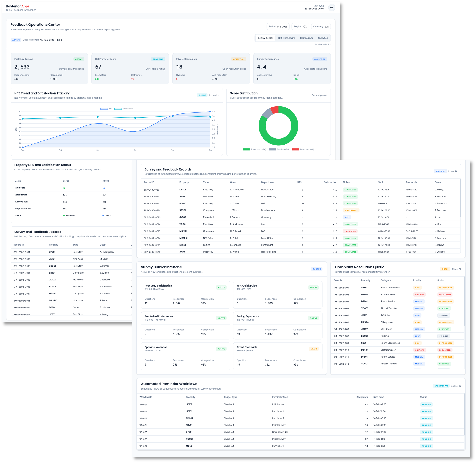Click the ESCALATED status on record SRV-2602-0007
The width and height of the screenshot is (476, 463).
tap(350, 231)
